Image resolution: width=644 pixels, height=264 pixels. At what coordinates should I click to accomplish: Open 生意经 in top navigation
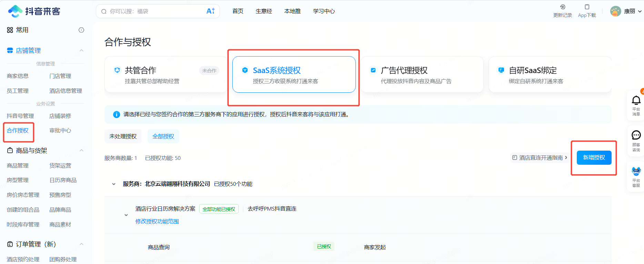click(x=264, y=11)
